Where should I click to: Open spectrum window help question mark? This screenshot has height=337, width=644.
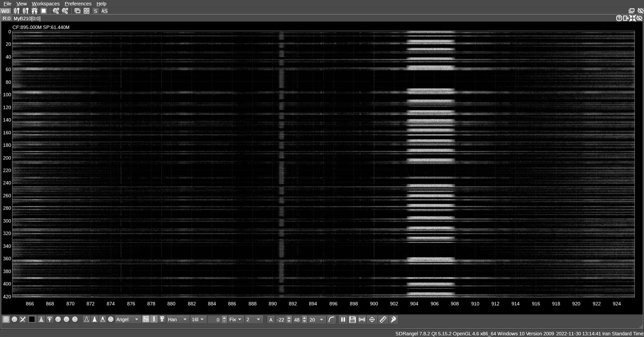tap(619, 18)
